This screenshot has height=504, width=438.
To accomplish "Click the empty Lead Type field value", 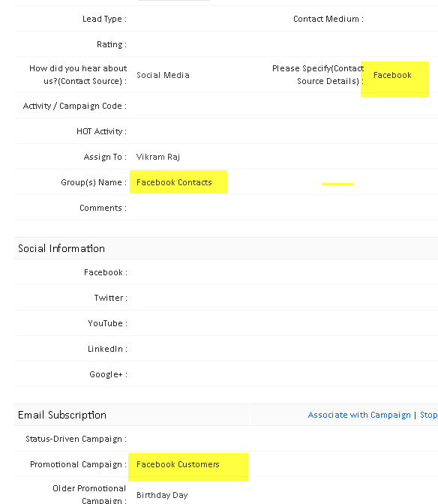I will [190, 19].
